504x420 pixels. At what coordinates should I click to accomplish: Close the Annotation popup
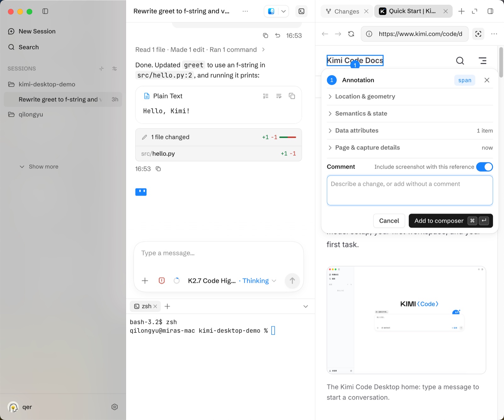[x=487, y=80]
